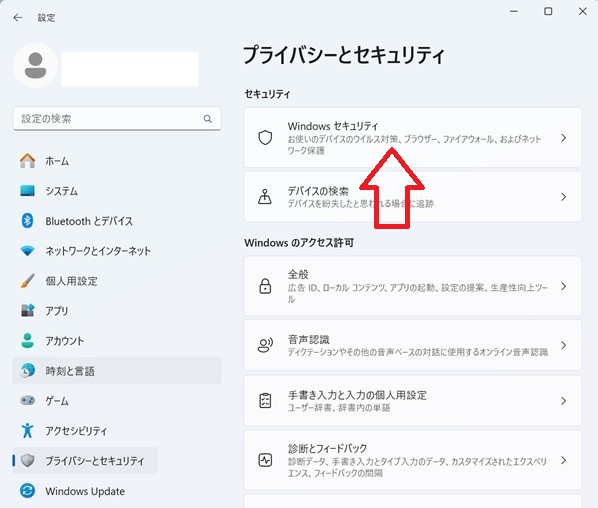Click the search magnifier icon
598x508 pixels.
207,119
